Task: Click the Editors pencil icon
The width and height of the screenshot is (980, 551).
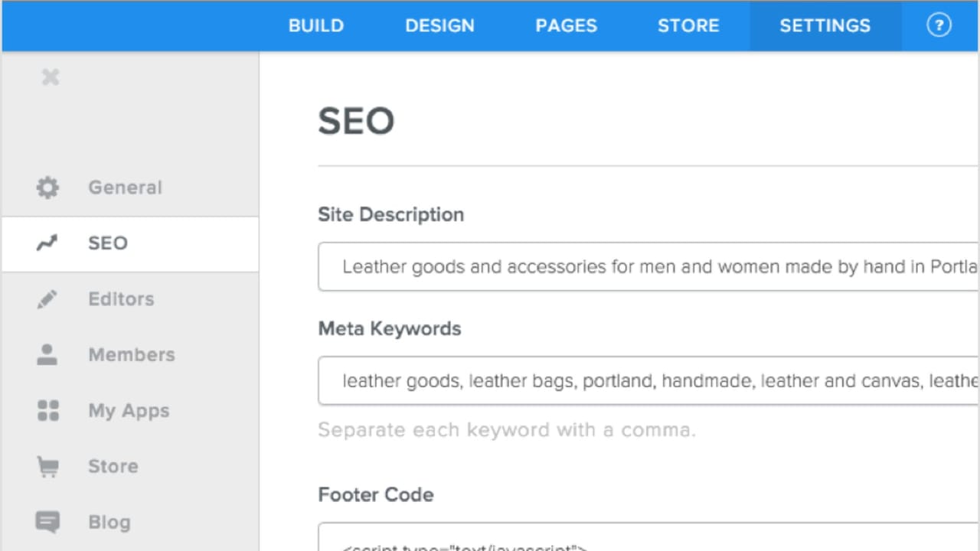Action: 47,298
